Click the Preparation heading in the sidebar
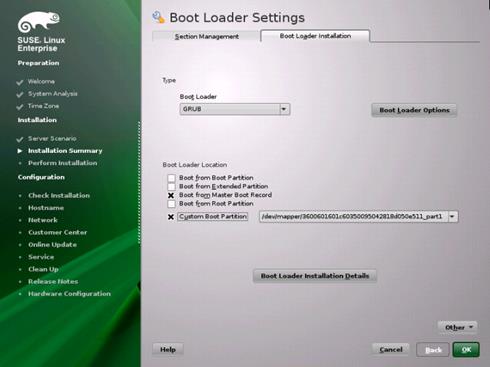This screenshot has width=490, height=367. tap(38, 63)
